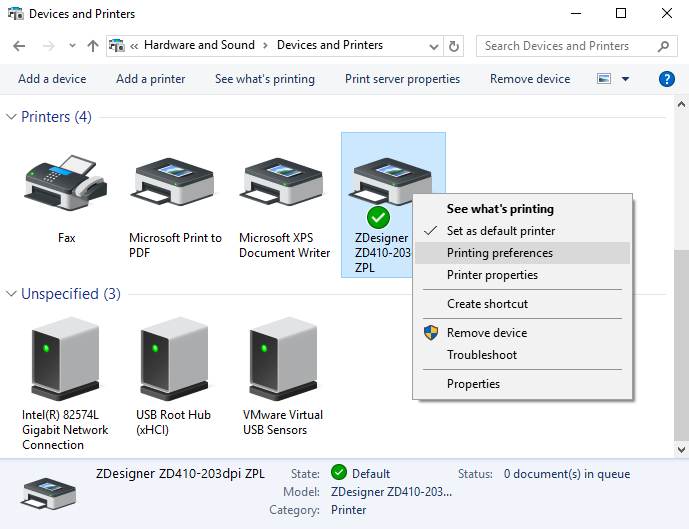This screenshot has width=689, height=529.
Task: Expand the breadcrumb chevron before Hardware and Sound
Action: tap(134, 46)
